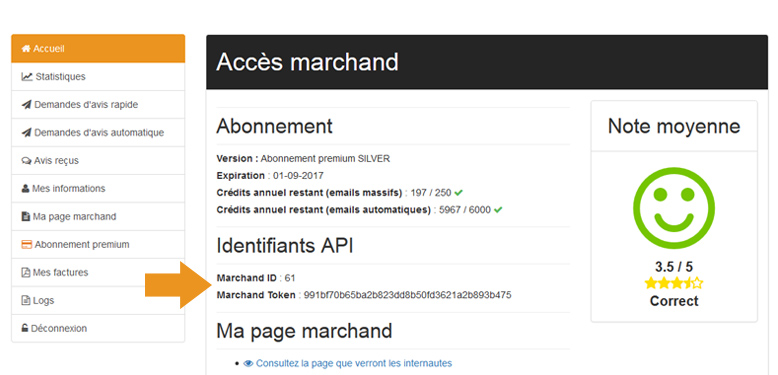Go to Demandes d'avis rapide
Image resolution: width=778 pixels, height=375 pixels.
[x=98, y=105]
